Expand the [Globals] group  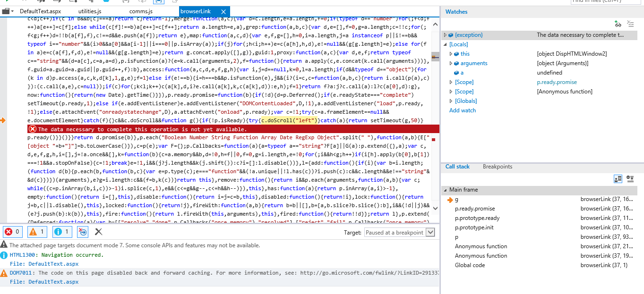(x=451, y=101)
